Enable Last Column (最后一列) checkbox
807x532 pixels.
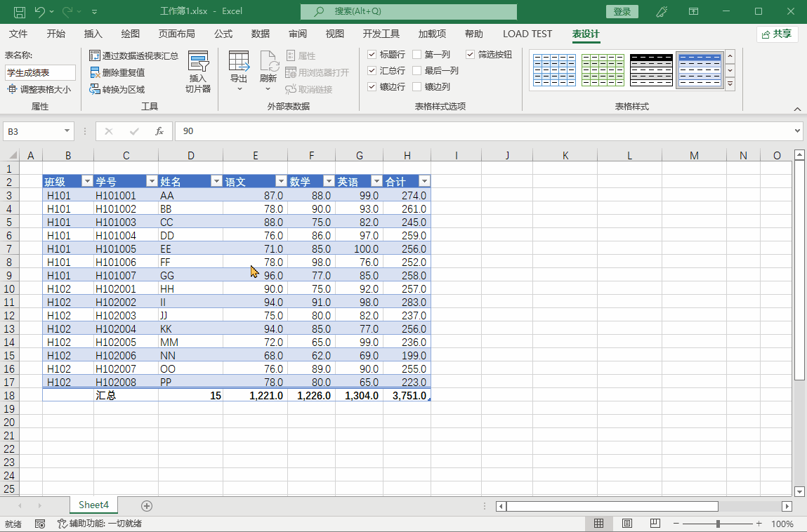(417, 70)
